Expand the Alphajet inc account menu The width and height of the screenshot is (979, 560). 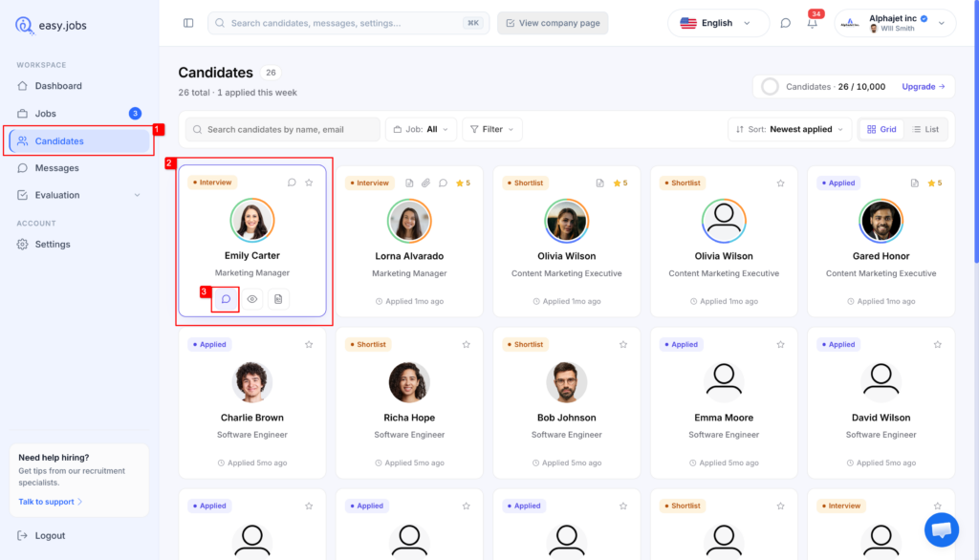pos(895,23)
